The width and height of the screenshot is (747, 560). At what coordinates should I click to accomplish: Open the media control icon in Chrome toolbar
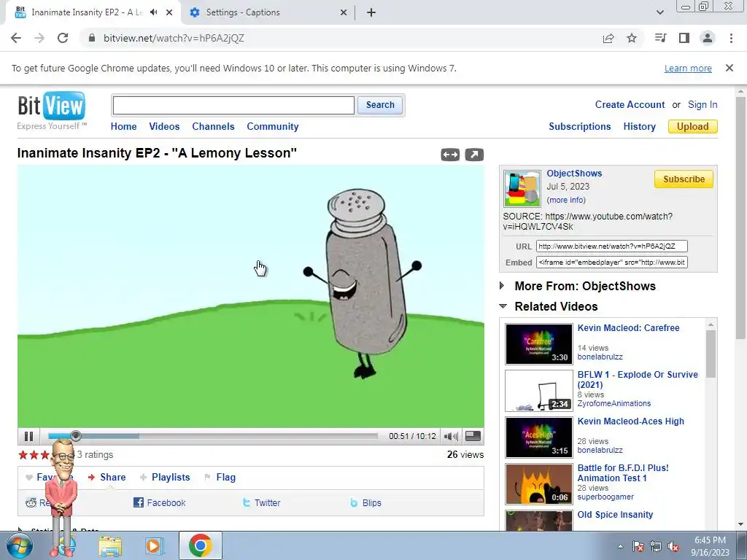pyautogui.click(x=661, y=38)
